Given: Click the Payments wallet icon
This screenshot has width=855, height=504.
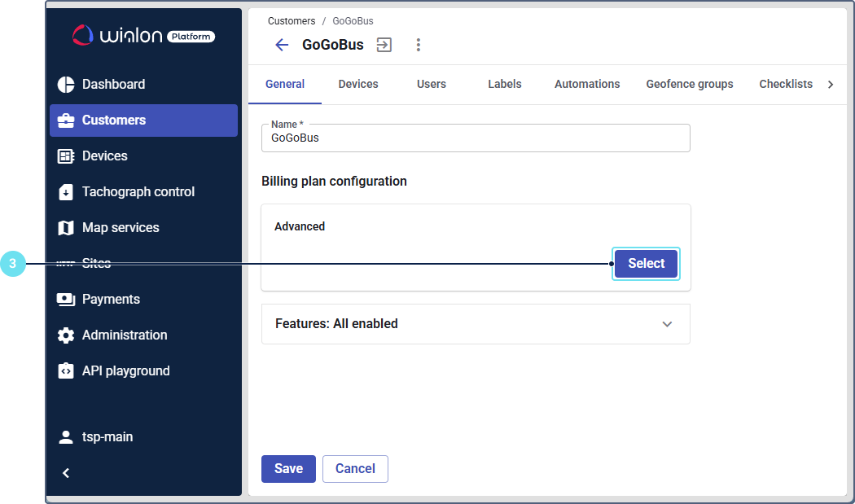Looking at the screenshot, I should [66, 300].
